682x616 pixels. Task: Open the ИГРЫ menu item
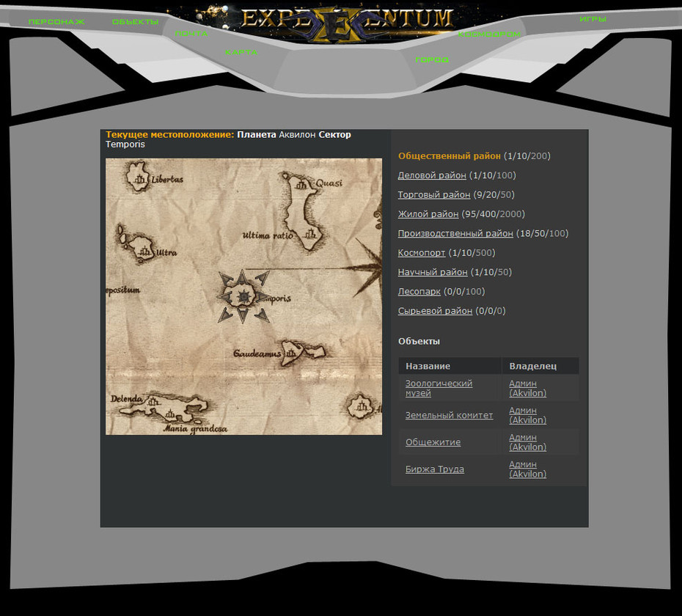(593, 19)
